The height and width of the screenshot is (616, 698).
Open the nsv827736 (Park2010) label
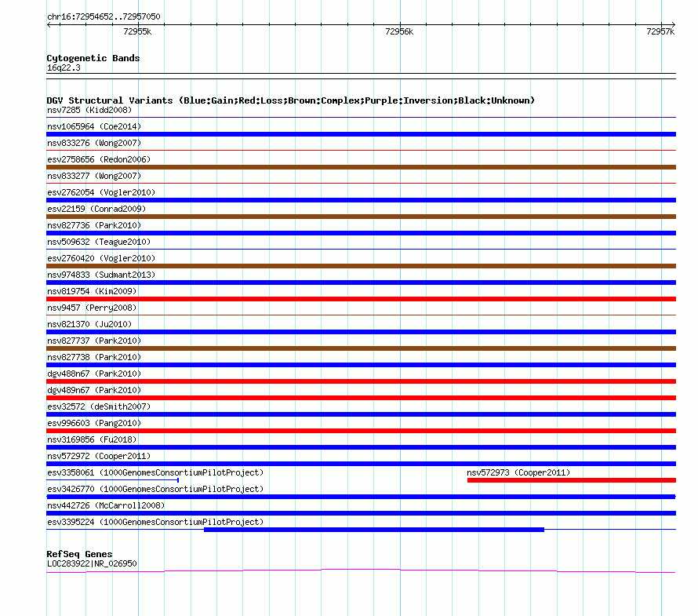coord(94,225)
